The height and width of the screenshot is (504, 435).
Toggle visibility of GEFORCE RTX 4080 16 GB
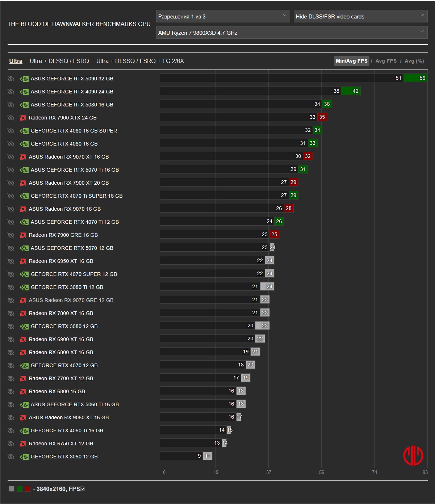[x=11, y=144]
